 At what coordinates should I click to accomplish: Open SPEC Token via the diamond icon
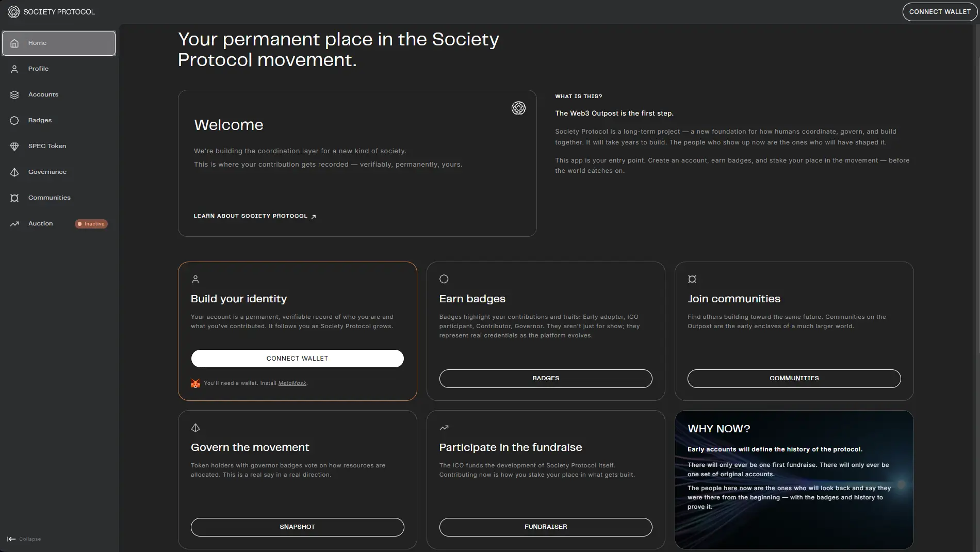click(x=14, y=147)
